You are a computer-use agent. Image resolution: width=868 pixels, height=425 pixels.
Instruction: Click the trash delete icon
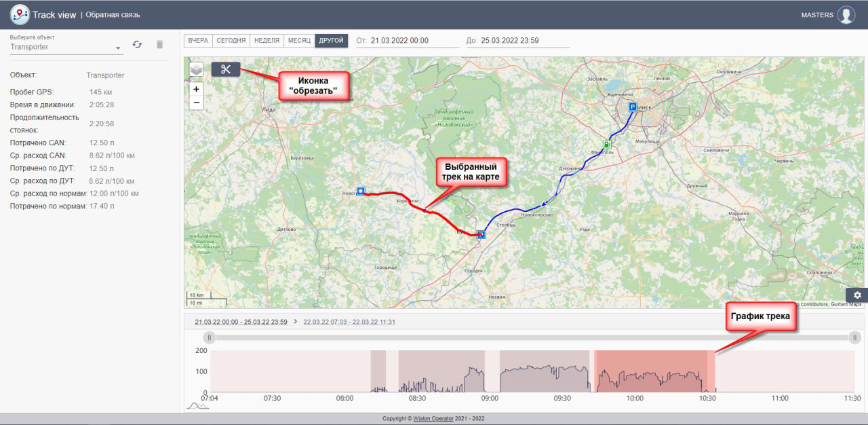click(159, 45)
